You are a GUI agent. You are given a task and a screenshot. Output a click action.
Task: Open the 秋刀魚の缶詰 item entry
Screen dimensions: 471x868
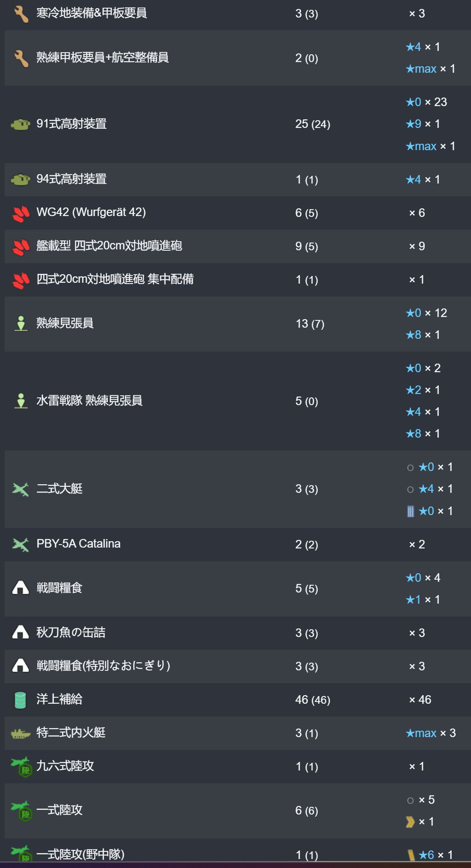click(71, 632)
